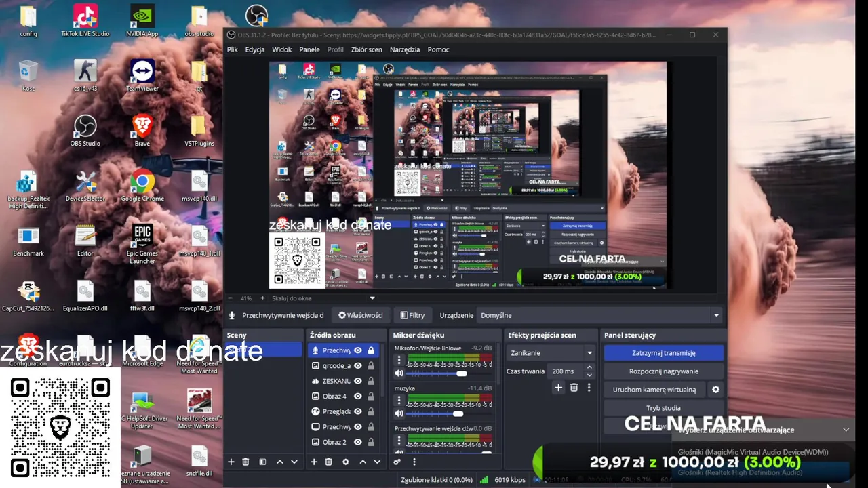Open Epic Games Launcher desktop icon
The width and height of the screenshot is (868, 488).
(x=142, y=244)
